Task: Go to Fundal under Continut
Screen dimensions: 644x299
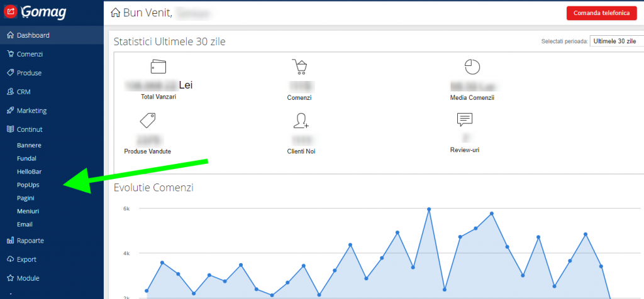Action: 26,158
